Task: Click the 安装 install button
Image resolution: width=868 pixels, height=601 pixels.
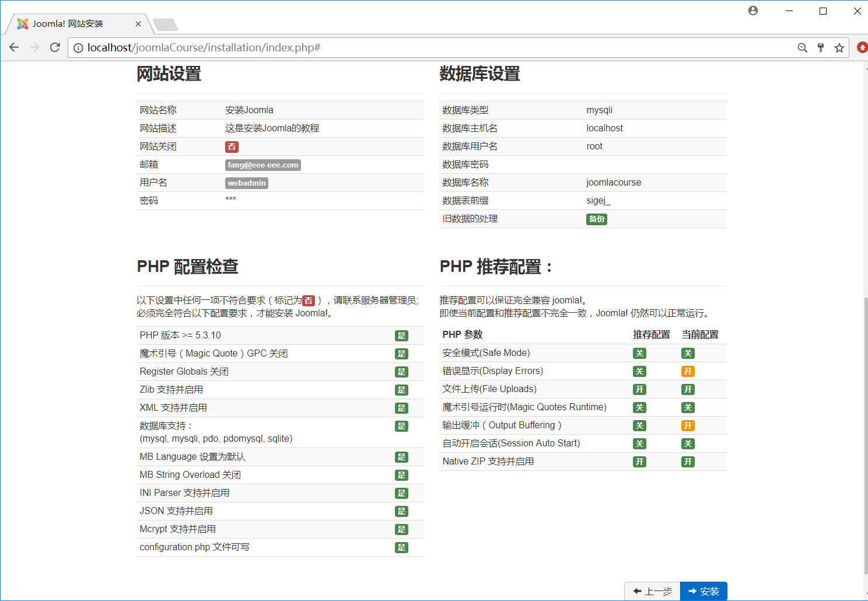Action: coord(703,591)
